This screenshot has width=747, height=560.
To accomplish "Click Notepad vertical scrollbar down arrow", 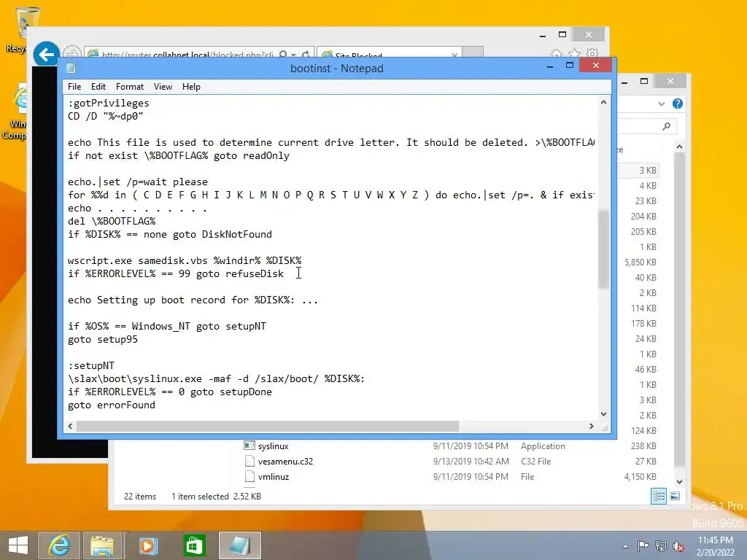I will pyautogui.click(x=603, y=414).
